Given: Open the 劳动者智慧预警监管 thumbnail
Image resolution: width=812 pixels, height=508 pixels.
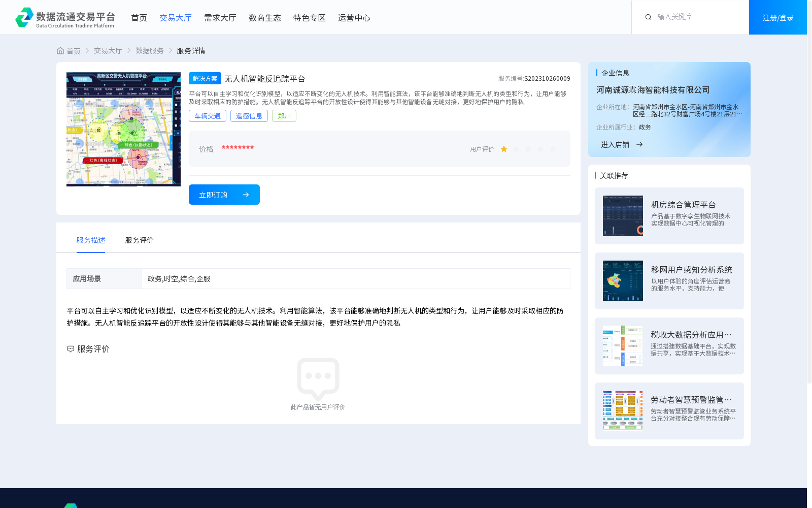Looking at the screenshot, I should 623,411.
